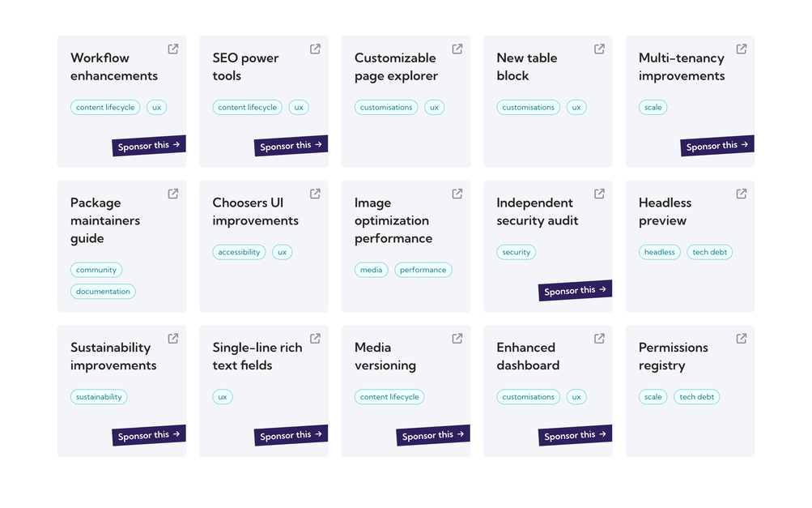Click the tech debt tag on Headless preview

[x=710, y=252]
